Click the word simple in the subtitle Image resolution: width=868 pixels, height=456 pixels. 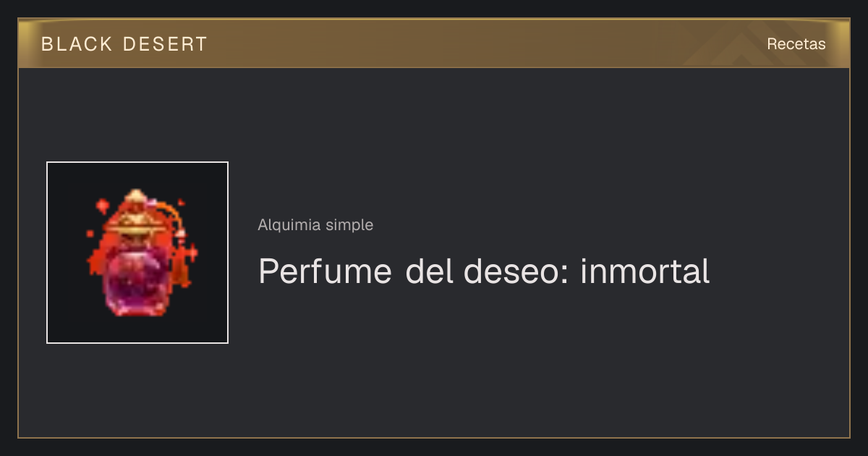(x=349, y=225)
